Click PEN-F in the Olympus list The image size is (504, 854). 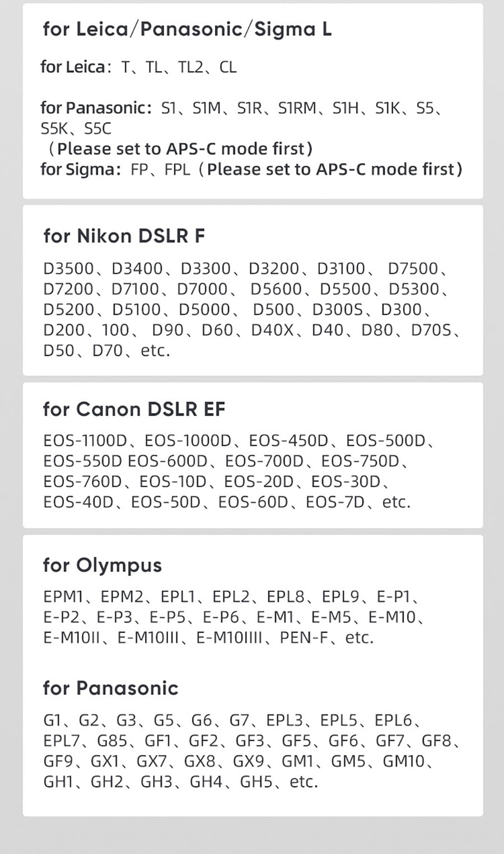304,637
